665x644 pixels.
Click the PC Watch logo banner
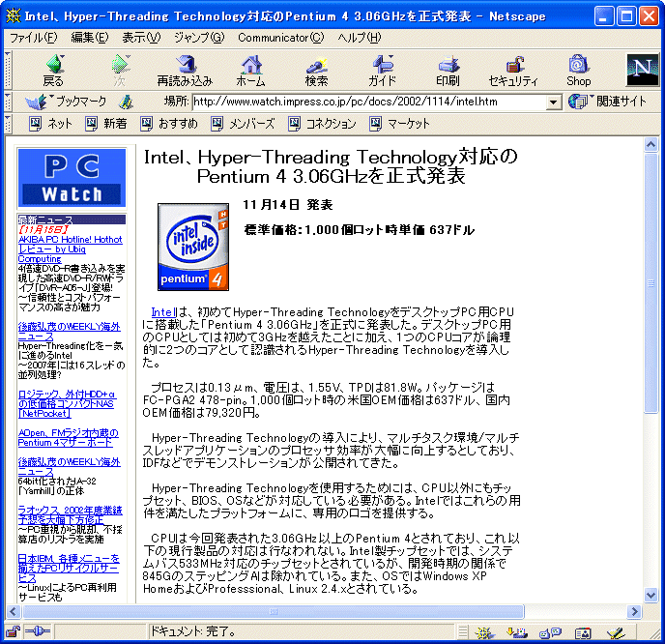tap(72, 178)
